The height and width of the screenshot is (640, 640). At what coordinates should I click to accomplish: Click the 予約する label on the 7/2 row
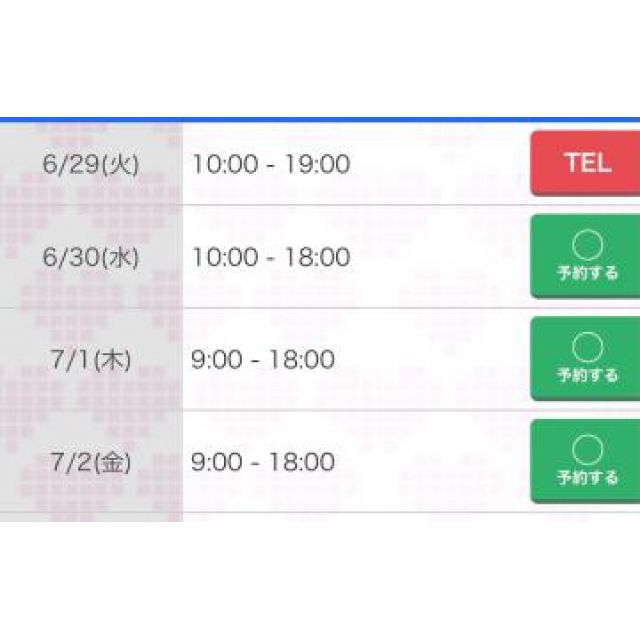[588, 478]
